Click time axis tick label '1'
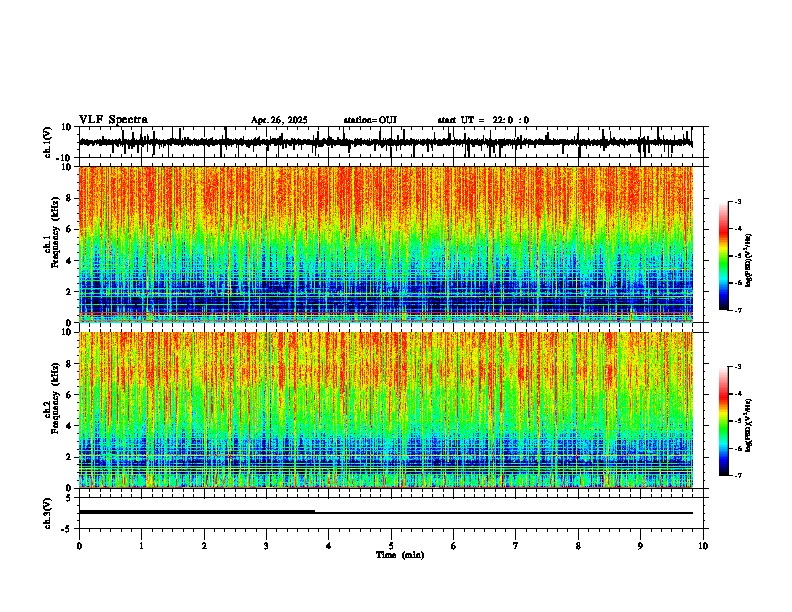 click(141, 546)
